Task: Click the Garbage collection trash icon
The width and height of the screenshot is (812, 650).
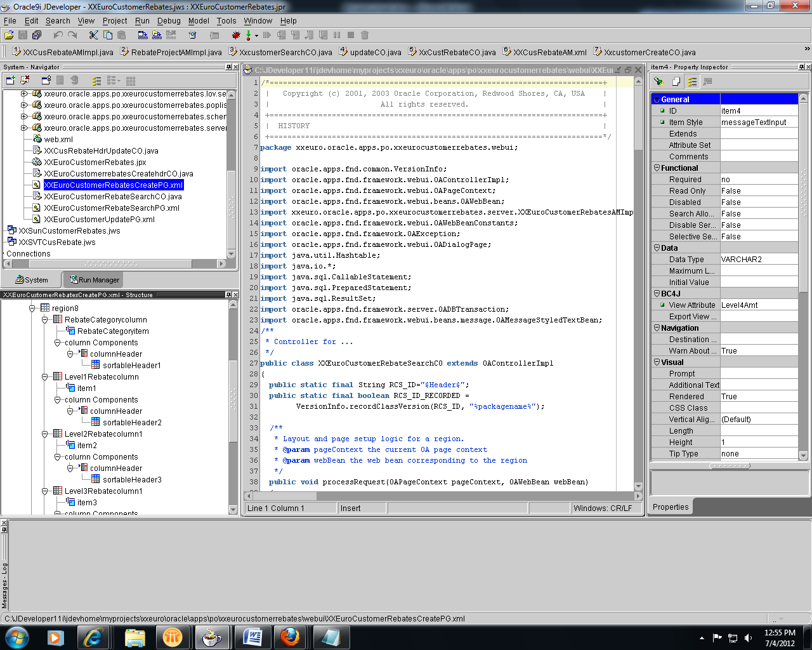Action: [365, 35]
